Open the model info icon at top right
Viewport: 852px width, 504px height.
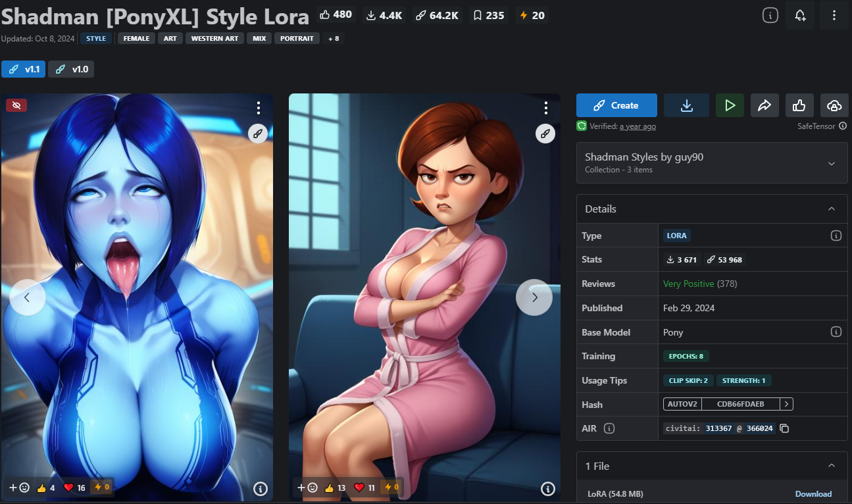pos(770,15)
